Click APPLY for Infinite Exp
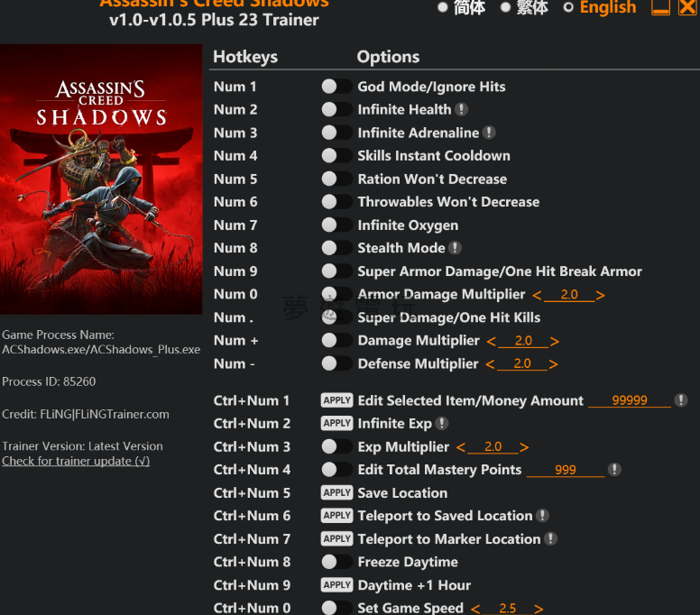Image resolution: width=700 pixels, height=615 pixels. click(x=336, y=423)
